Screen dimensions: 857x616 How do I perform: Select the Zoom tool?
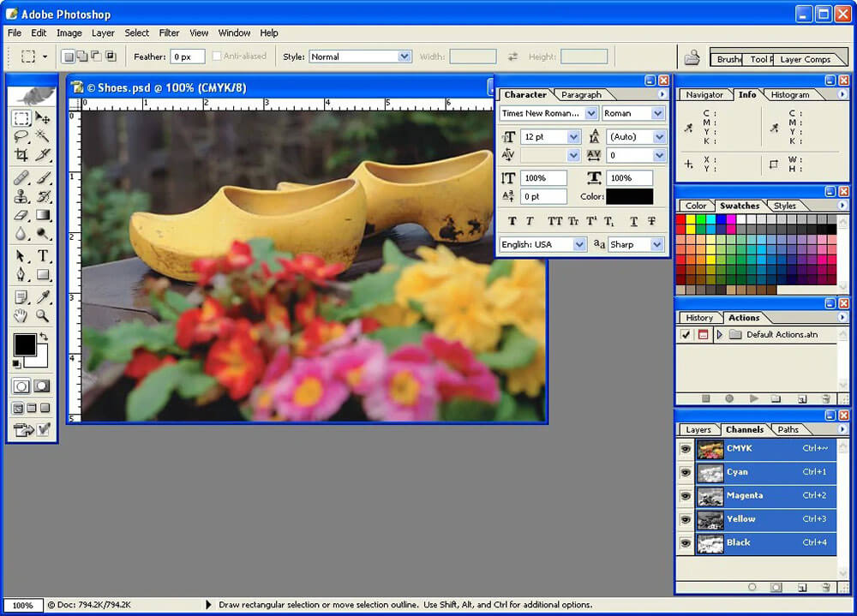(43, 315)
